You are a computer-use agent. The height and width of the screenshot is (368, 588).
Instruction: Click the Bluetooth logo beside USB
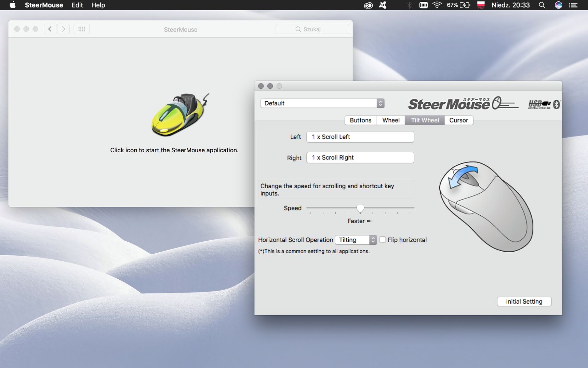pos(557,104)
